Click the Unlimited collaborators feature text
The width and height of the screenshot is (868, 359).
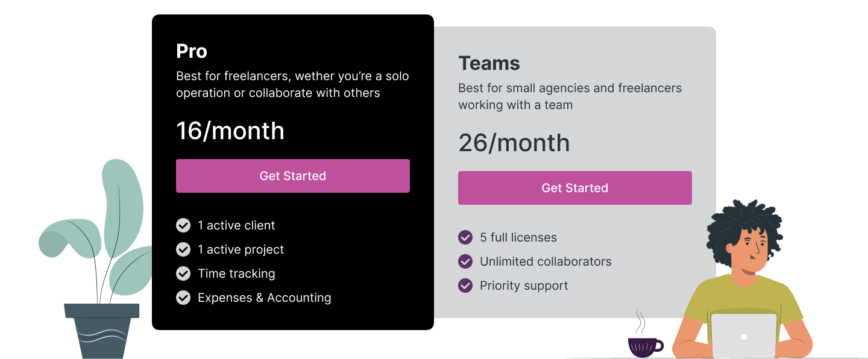click(x=546, y=261)
